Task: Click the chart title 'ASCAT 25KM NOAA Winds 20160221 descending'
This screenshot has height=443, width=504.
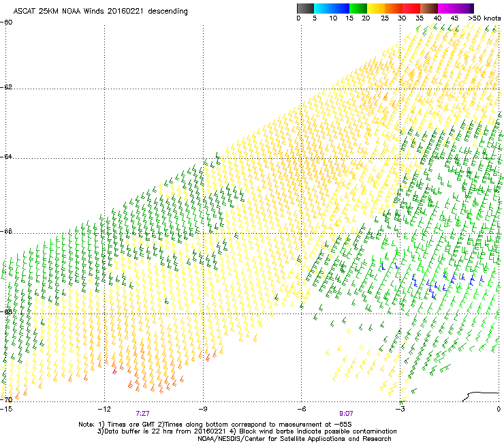Action: pos(100,11)
